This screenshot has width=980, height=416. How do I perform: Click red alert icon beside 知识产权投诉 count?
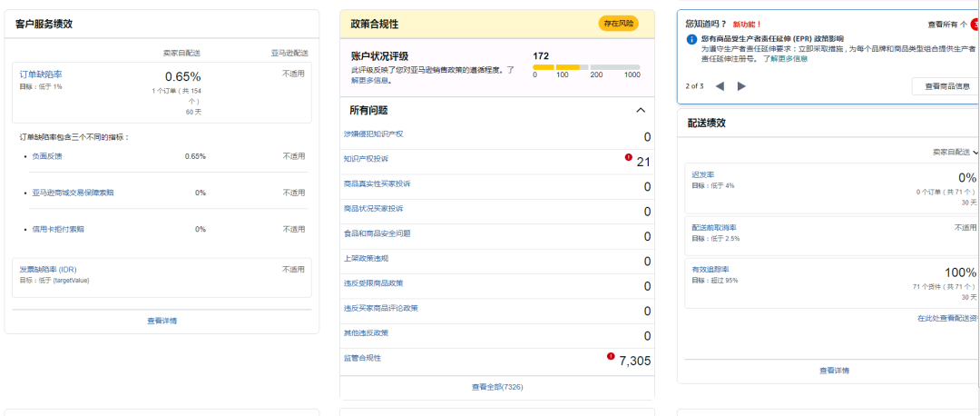click(628, 158)
